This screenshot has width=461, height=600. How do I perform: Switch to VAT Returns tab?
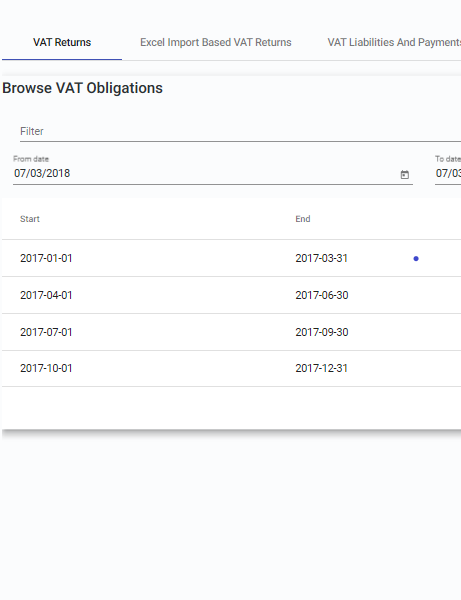pos(62,42)
